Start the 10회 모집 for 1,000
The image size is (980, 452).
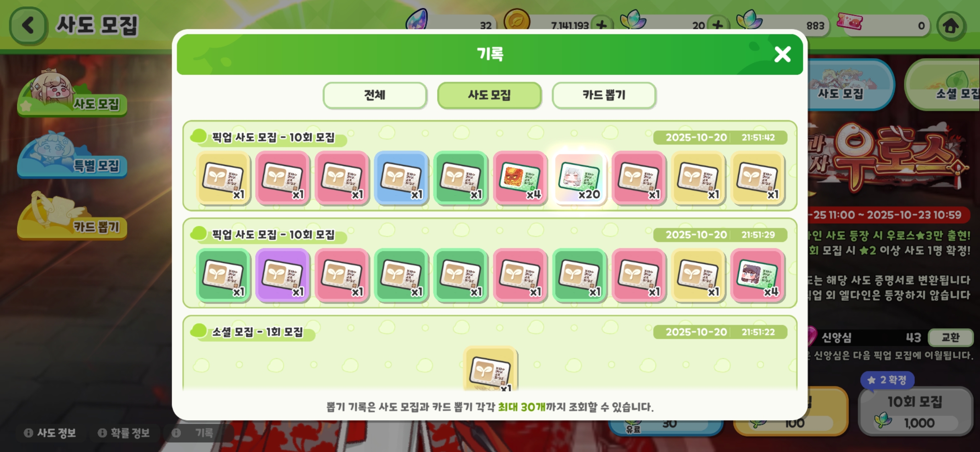click(916, 411)
